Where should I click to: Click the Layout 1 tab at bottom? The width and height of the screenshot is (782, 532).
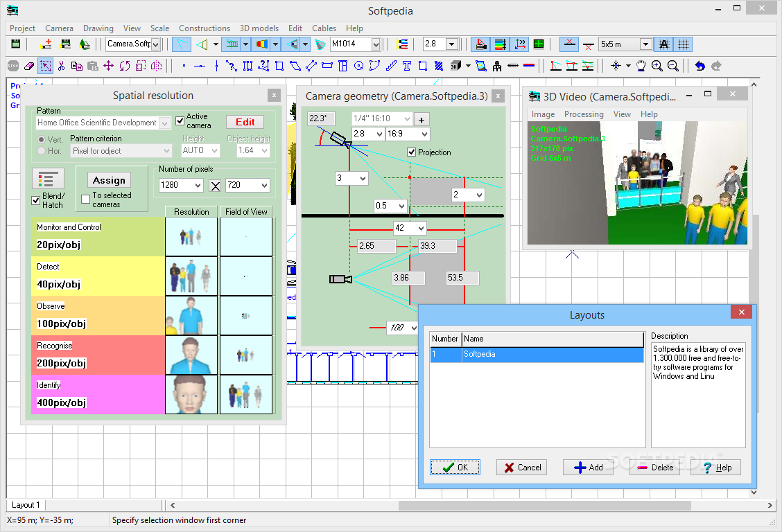point(26,504)
